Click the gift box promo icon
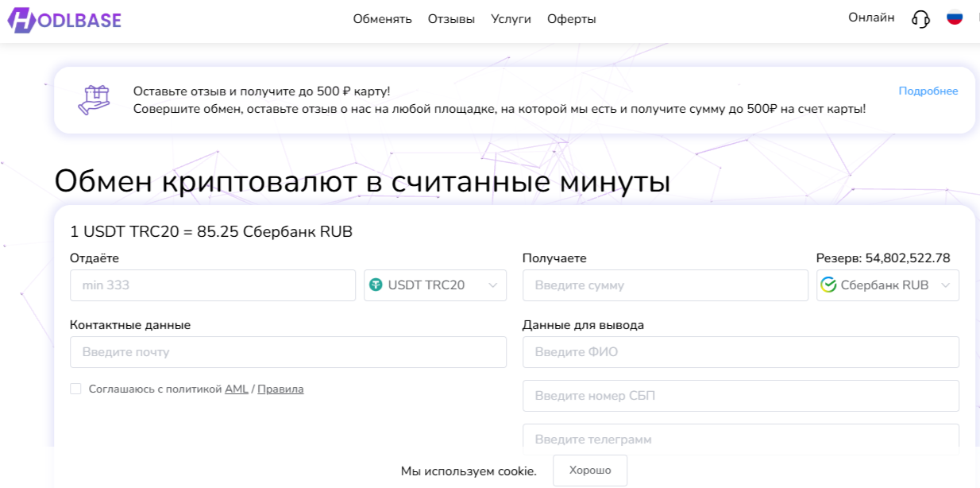980x488 pixels. (x=93, y=99)
